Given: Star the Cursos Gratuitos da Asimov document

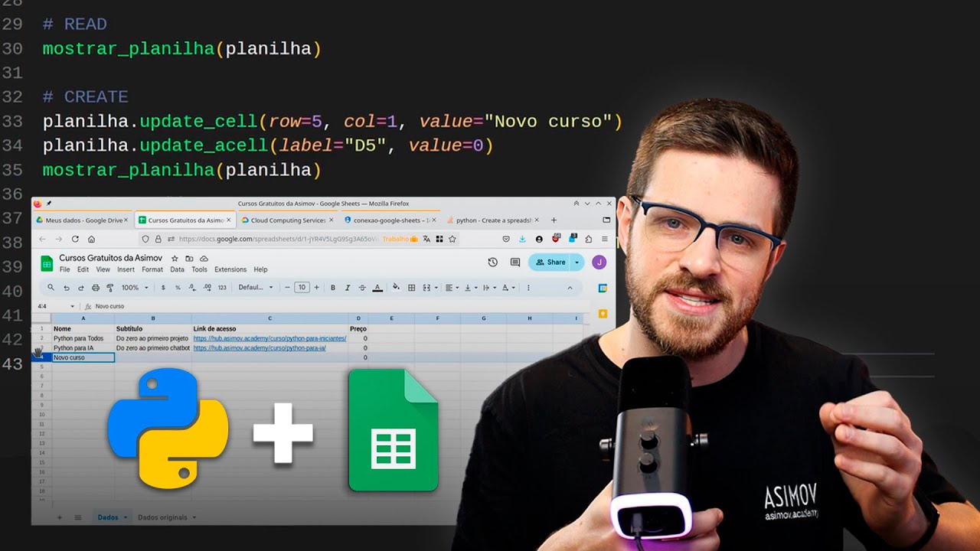Looking at the screenshot, I should [x=175, y=259].
